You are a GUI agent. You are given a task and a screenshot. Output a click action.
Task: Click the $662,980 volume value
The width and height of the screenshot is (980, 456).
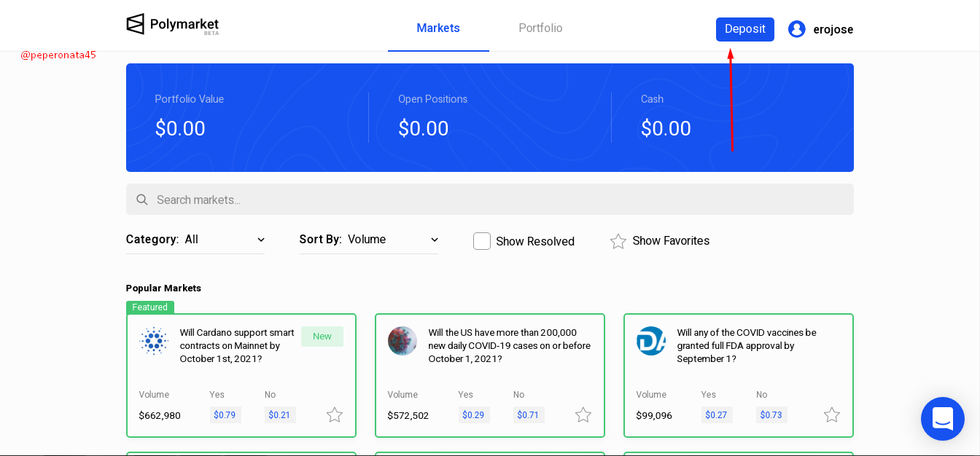pyautogui.click(x=160, y=416)
